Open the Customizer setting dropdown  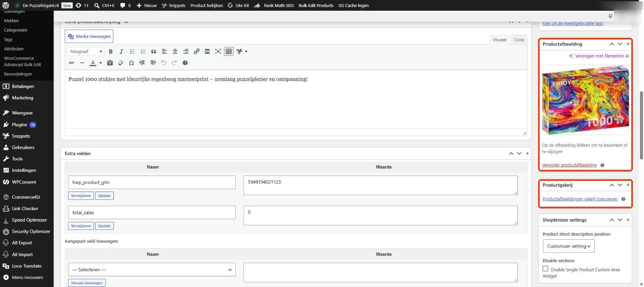point(568,246)
